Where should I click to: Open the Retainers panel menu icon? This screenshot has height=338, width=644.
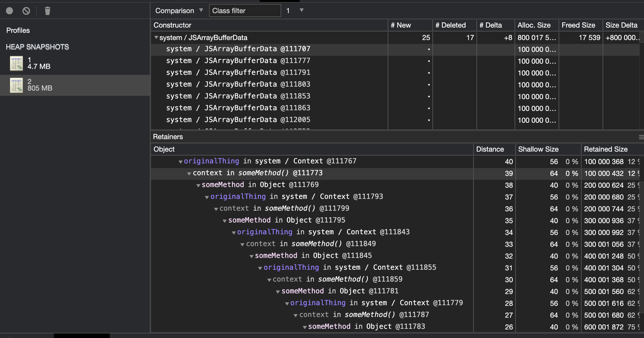641,137
